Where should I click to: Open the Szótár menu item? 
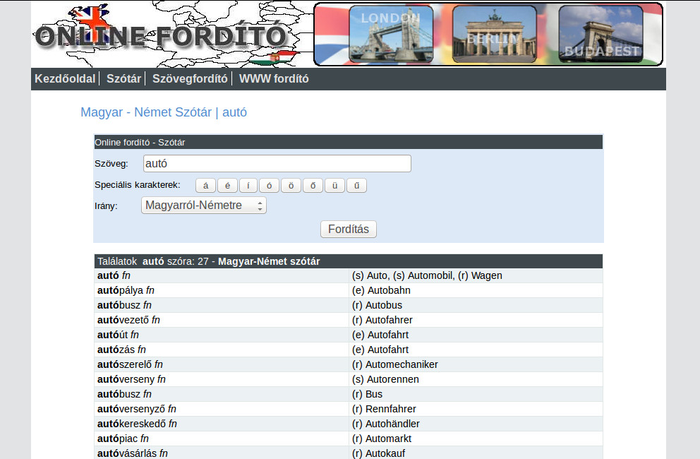tap(124, 79)
